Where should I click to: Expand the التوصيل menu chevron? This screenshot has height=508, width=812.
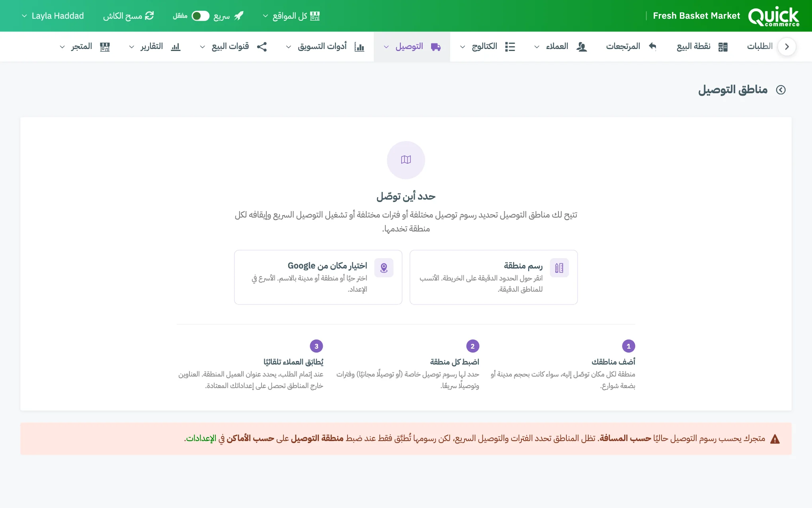tap(386, 47)
